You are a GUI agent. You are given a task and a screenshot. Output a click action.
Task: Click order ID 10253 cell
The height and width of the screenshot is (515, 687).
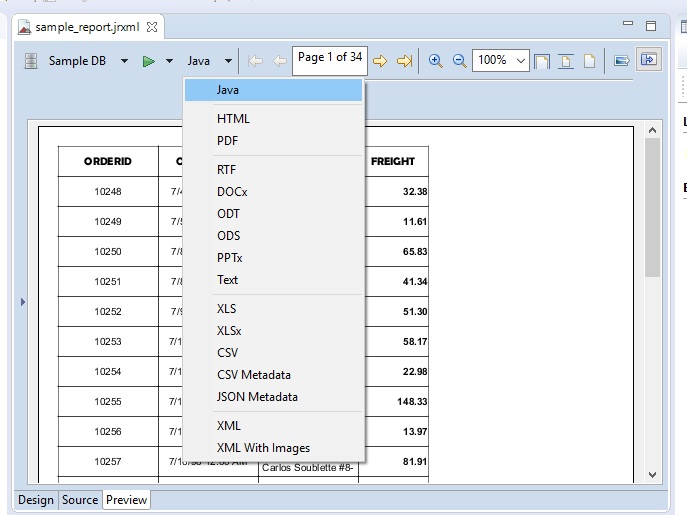tap(108, 341)
